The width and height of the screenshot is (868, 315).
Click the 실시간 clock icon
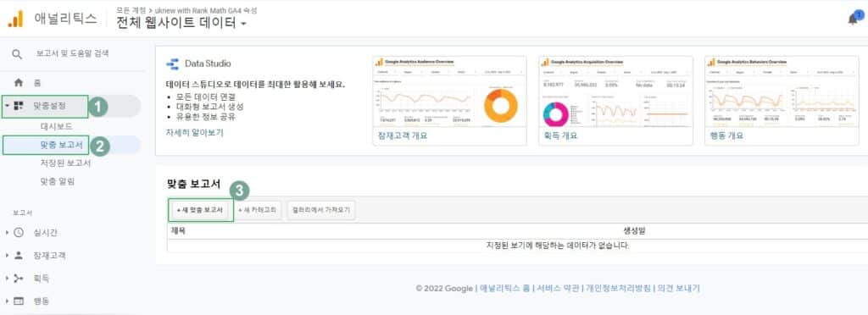click(19, 233)
